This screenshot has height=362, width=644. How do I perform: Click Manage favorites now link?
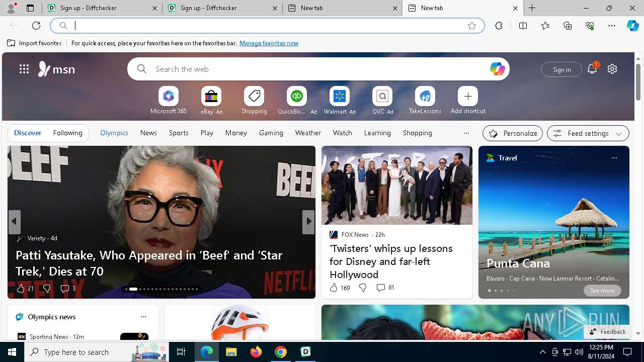click(269, 43)
